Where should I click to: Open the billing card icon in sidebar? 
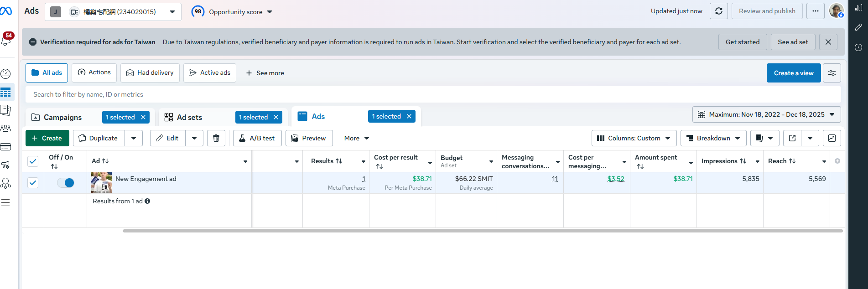pos(6,147)
